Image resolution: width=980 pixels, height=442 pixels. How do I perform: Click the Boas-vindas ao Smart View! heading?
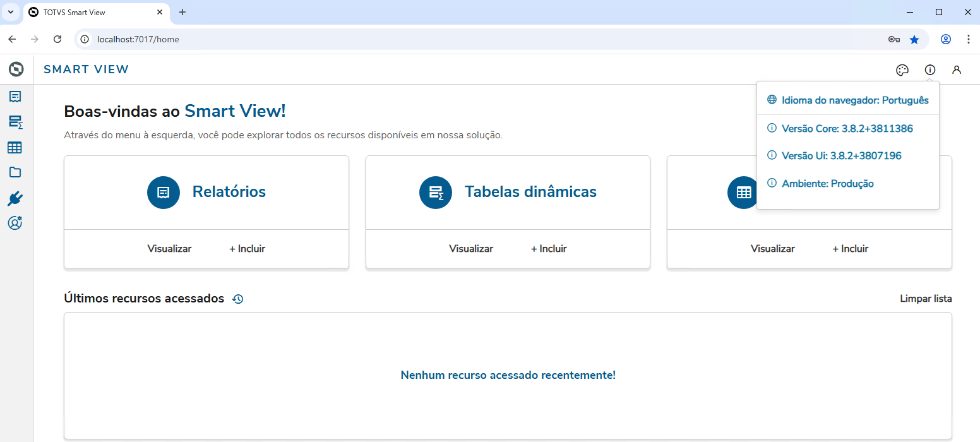click(x=175, y=111)
